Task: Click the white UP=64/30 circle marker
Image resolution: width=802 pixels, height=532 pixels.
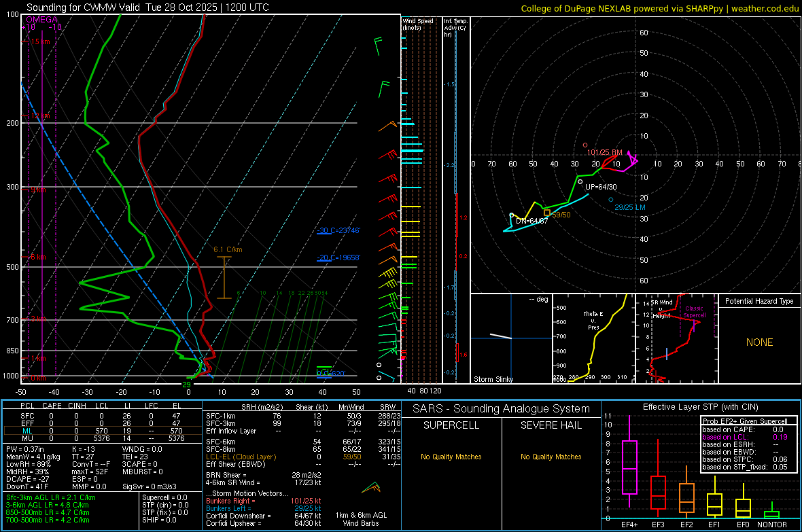Action: point(580,181)
